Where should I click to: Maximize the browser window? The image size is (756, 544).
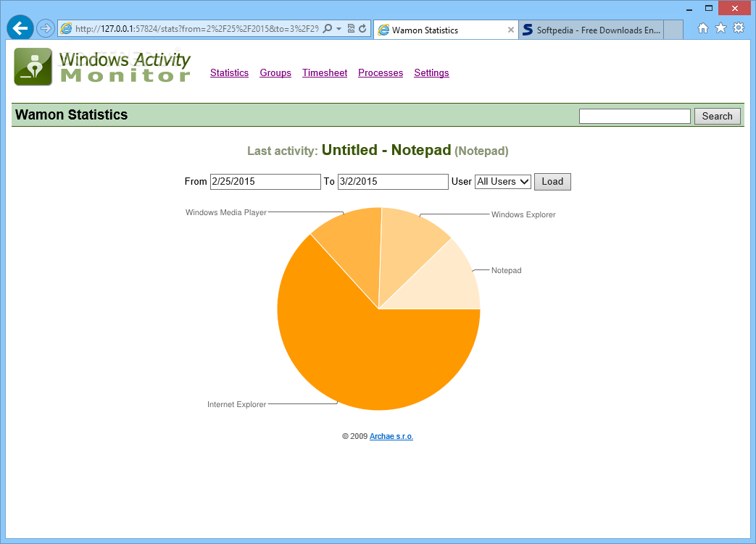709,8
